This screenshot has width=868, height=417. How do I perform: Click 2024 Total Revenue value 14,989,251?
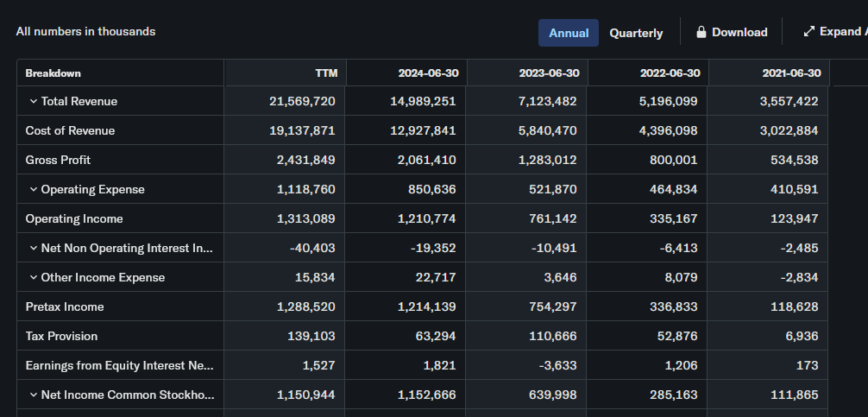click(423, 101)
